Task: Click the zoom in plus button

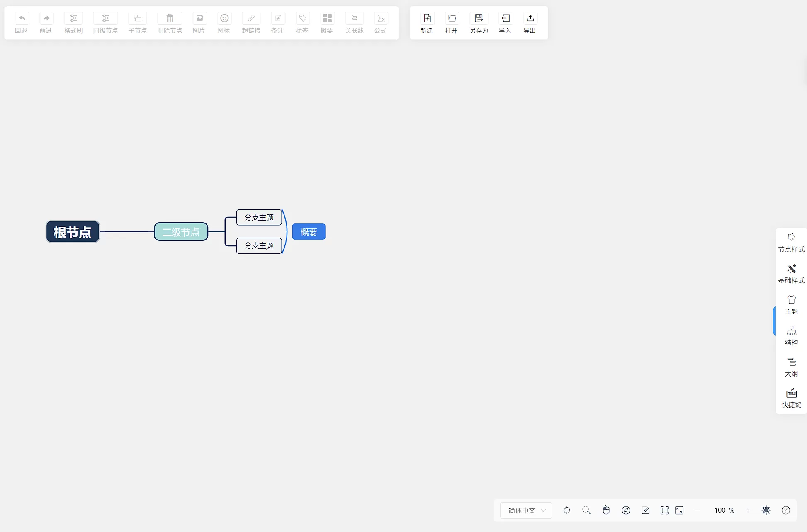Action: point(748,510)
